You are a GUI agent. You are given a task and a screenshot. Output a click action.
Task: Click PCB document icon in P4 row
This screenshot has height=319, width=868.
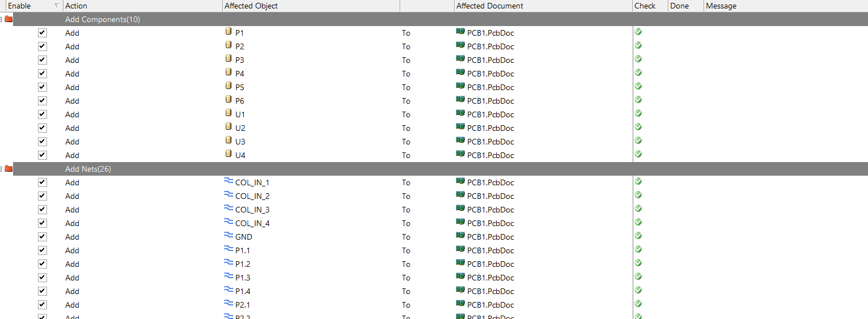pyautogui.click(x=460, y=73)
